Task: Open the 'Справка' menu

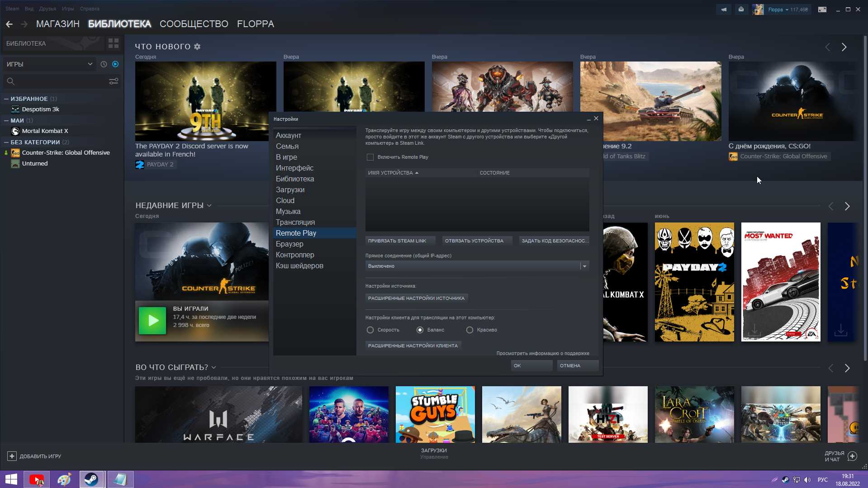Action: tap(90, 9)
